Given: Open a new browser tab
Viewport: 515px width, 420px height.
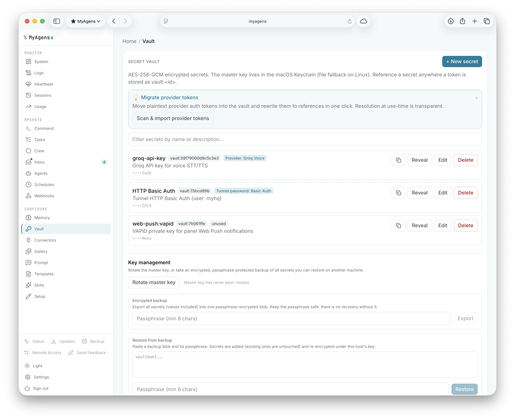Looking at the screenshot, I should (475, 21).
